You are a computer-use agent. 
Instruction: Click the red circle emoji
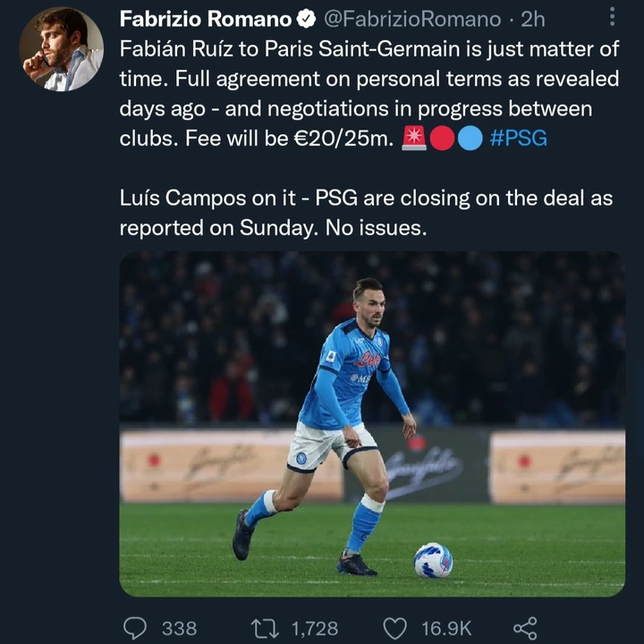click(x=443, y=139)
